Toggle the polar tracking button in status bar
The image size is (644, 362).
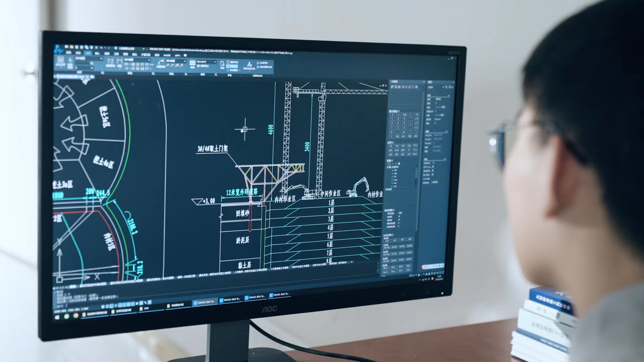click(116, 305)
